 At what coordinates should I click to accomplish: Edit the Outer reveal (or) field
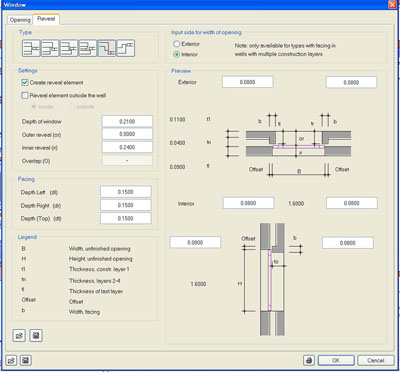[x=127, y=134]
